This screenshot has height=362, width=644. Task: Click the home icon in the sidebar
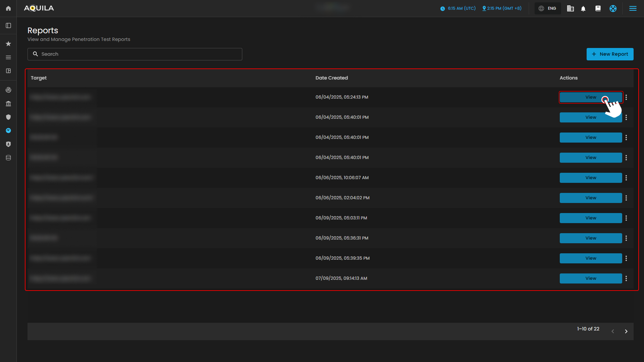click(x=8, y=8)
